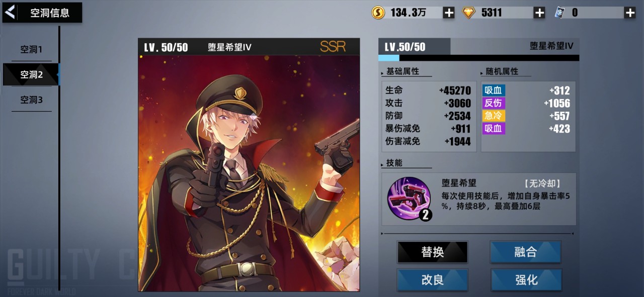Click the experience progress bar
Screen dimensions: 644x297
pos(478,58)
